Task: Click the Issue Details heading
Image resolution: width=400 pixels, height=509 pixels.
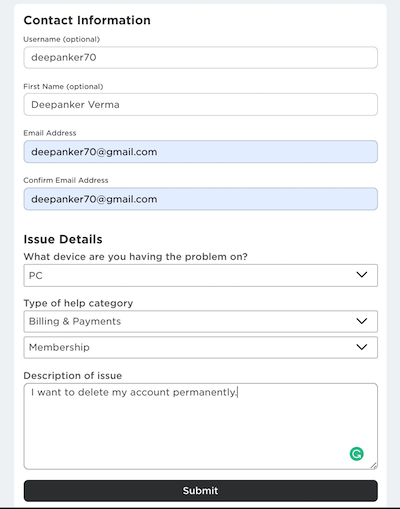Action: click(x=63, y=239)
